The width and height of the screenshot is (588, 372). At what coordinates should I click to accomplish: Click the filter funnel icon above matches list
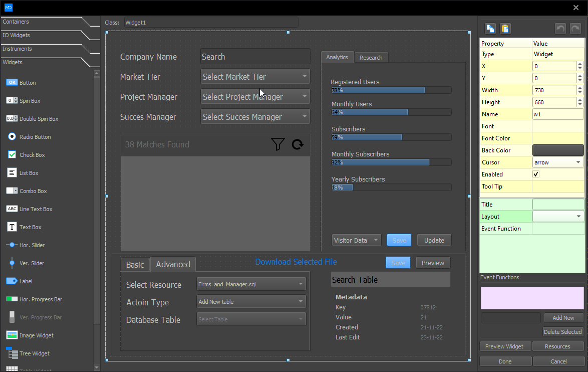point(277,144)
